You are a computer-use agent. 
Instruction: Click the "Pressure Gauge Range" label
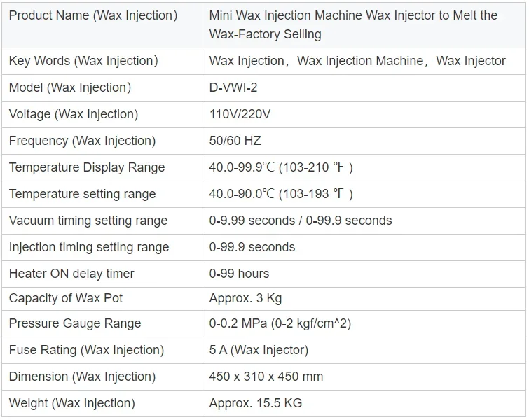click(75, 323)
